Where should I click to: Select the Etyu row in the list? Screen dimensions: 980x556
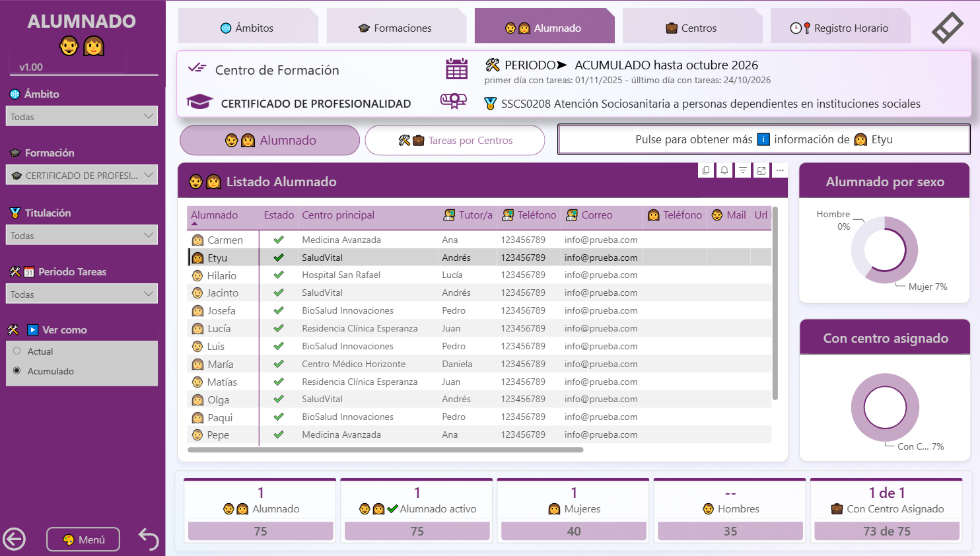479,258
